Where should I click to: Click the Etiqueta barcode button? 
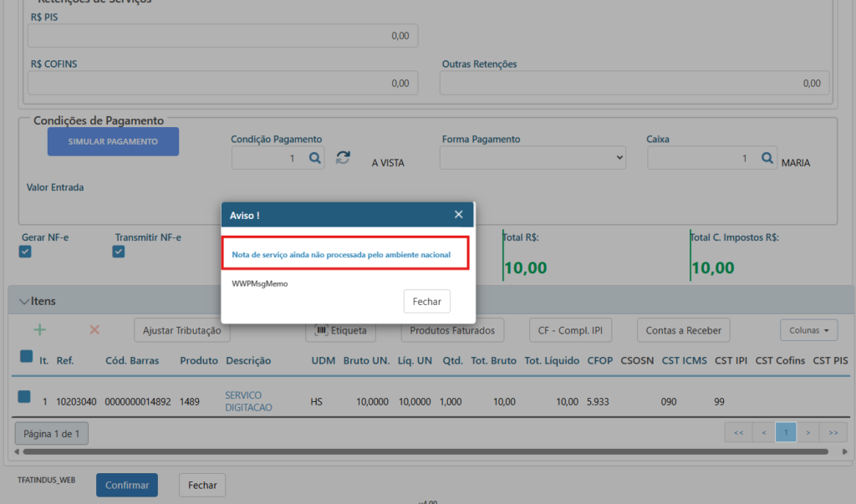click(341, 330)
